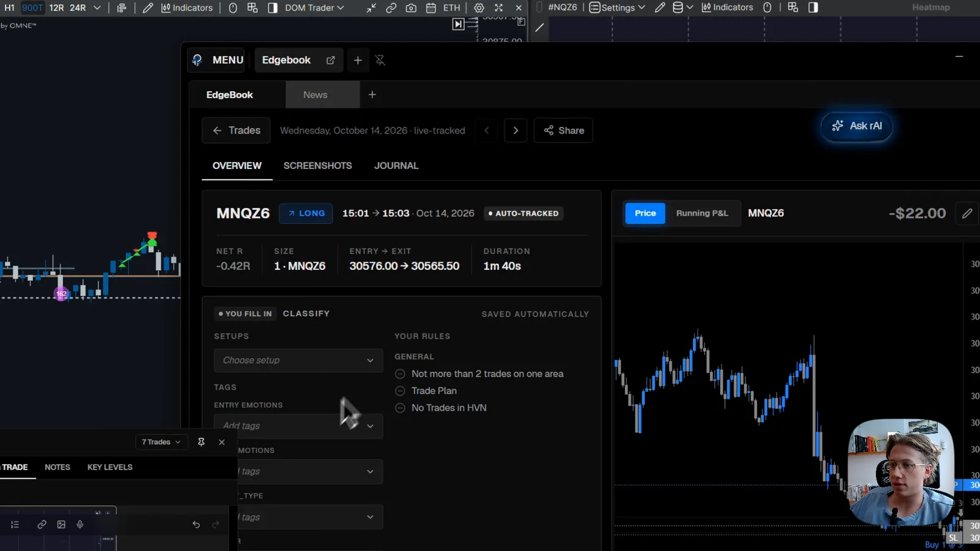Image resolution: width=980 pixels, height=551 pixels.
Task: Switch chart view to Price
Action: tap(645, 213)
